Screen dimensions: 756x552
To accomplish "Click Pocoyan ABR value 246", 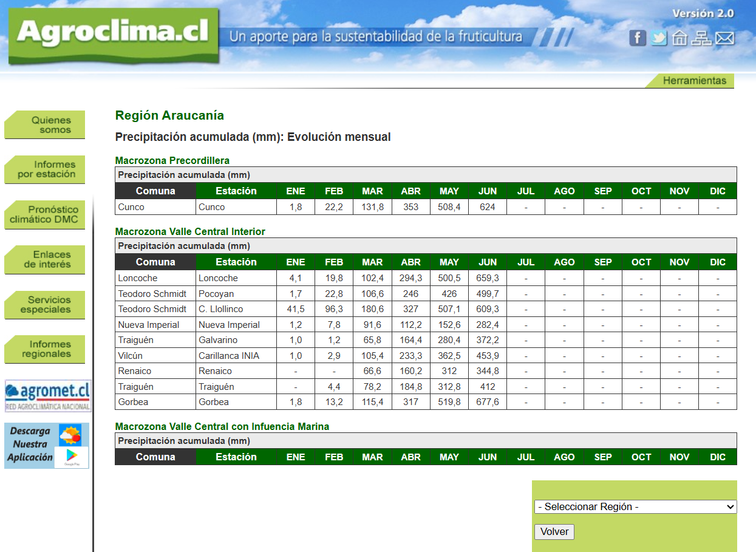I will tap(411, 294).
